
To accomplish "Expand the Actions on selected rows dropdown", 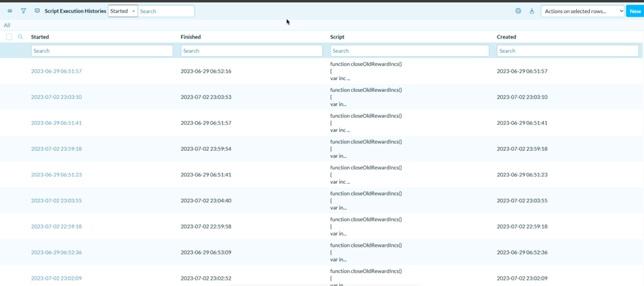I will click(582, 12).
